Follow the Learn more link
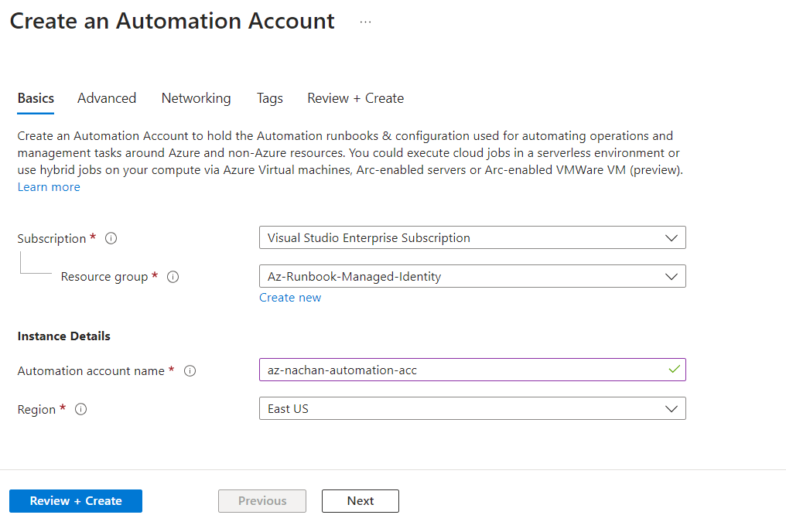 click(49, 187)
